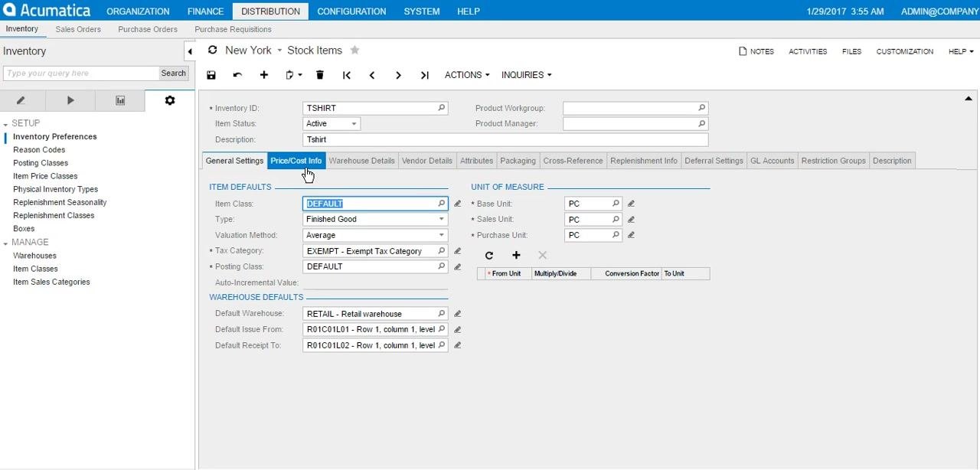Image resolution: width=980 pixels, height=470 pixels.
Task: Click the refresh icon beside New York
Action: click(212, 50)
